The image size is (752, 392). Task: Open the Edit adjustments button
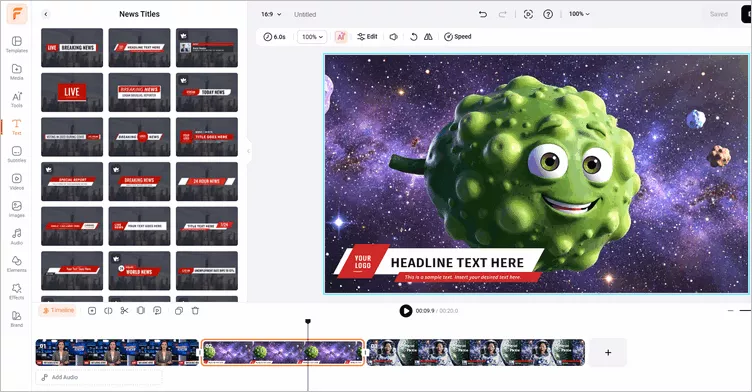pos(367,37)
